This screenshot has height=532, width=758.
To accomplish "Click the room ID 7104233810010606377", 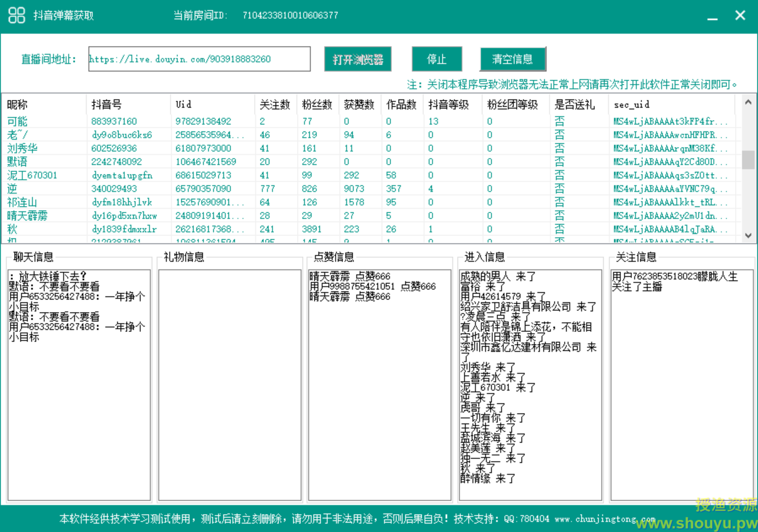I will (290, 15).
